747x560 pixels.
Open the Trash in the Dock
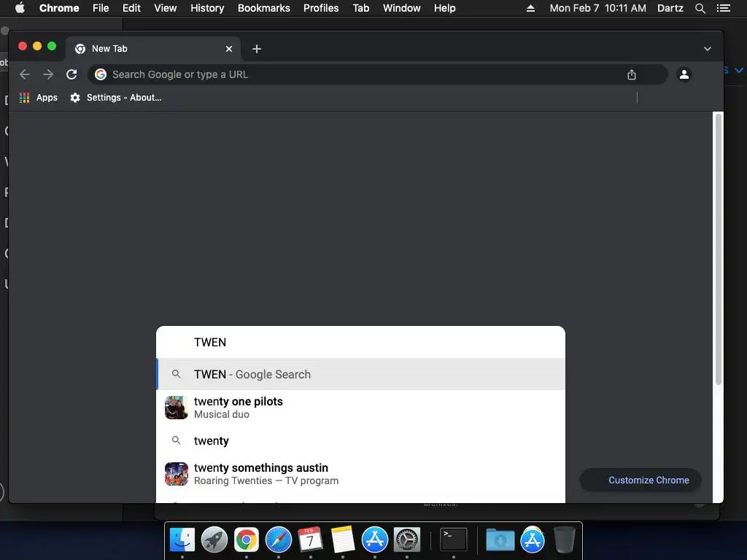pos(565,540)
